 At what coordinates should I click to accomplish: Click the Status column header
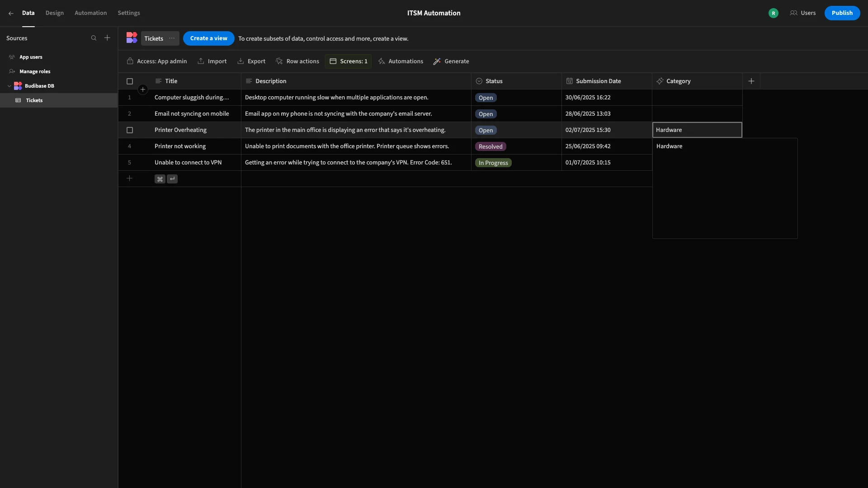pyautogui.click(x=516, y=81)
